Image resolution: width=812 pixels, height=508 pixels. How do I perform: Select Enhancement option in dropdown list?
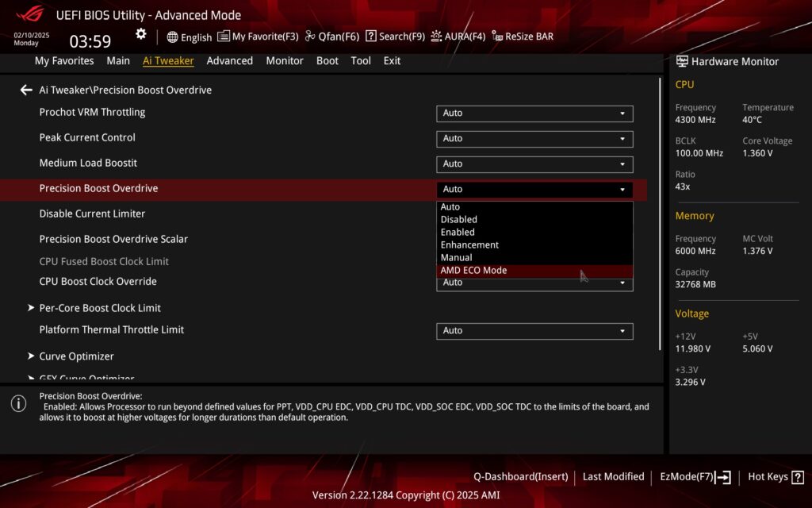469,245
